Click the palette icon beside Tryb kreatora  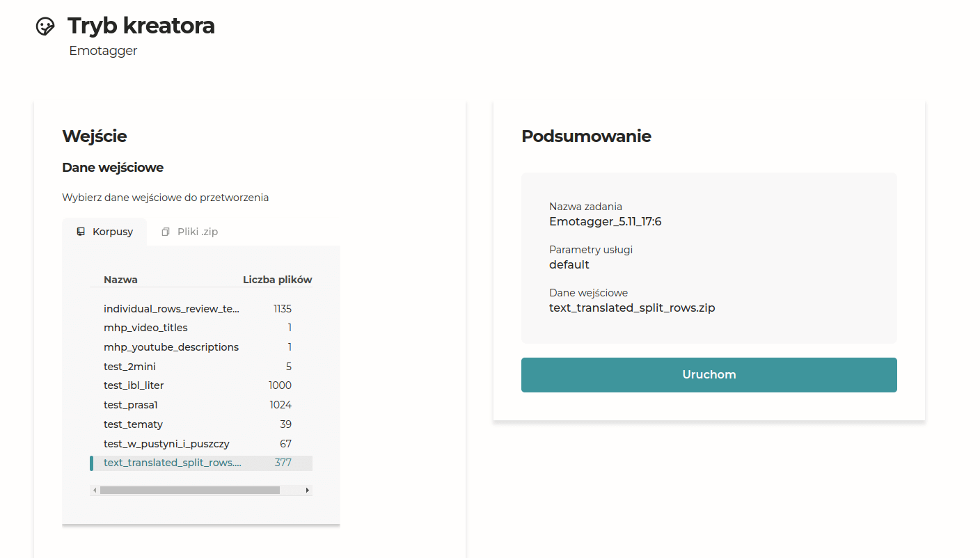(x=45, y=26)
